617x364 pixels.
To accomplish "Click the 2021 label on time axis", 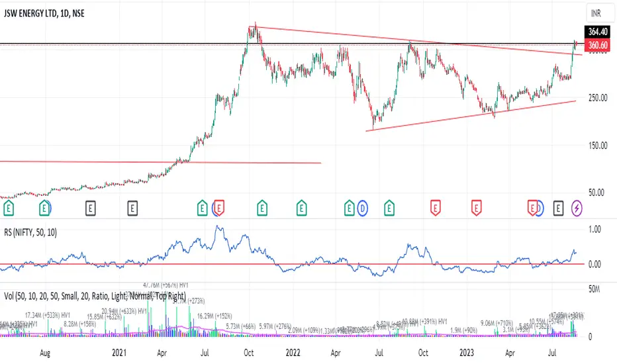I will pos(119,353).
